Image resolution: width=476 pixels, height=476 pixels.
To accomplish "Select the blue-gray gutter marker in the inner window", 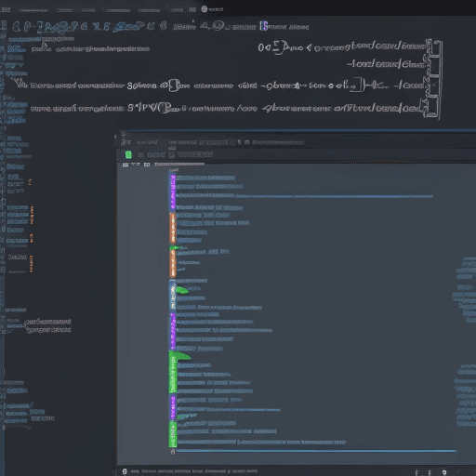I will pos(172,295).
